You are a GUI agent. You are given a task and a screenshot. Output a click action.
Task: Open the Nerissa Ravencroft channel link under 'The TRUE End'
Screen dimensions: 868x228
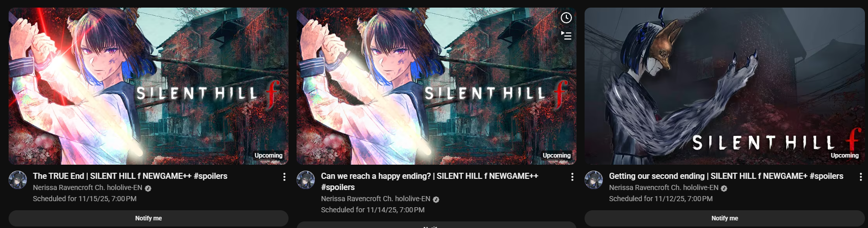88,187
